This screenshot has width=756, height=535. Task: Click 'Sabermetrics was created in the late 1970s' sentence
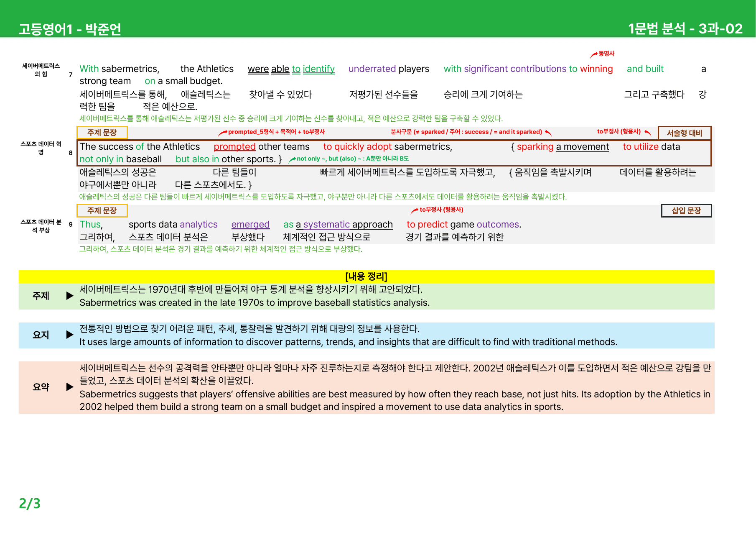(x=255, y=302)
